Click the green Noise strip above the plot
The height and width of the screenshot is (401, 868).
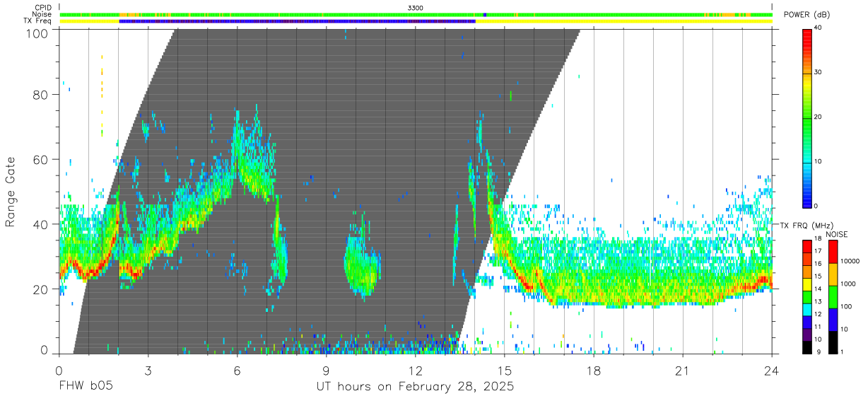pyautogui.click(x=416, y=14)
